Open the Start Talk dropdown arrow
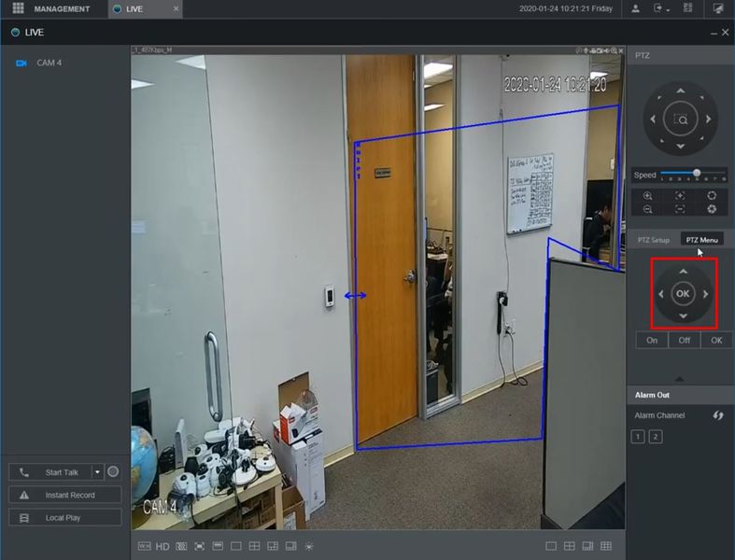The width and height of the screenshot is (735, 560). (x=97, y=472)
